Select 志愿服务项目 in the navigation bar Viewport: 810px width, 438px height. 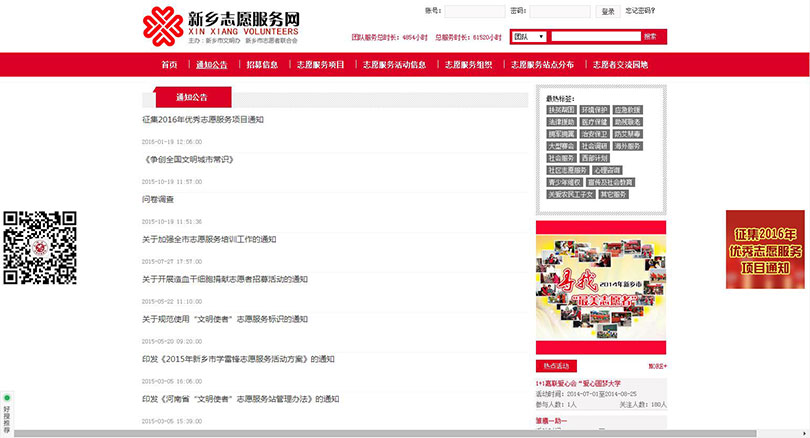320,65
